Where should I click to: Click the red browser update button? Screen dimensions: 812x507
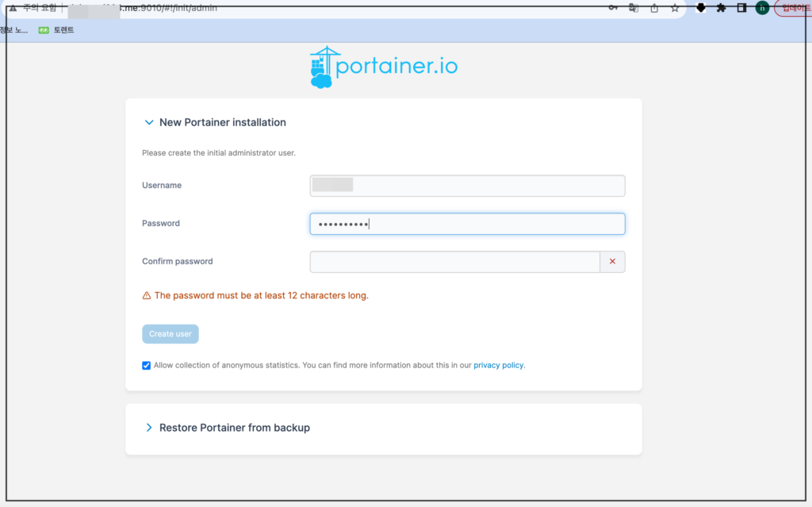coord(794,8)
